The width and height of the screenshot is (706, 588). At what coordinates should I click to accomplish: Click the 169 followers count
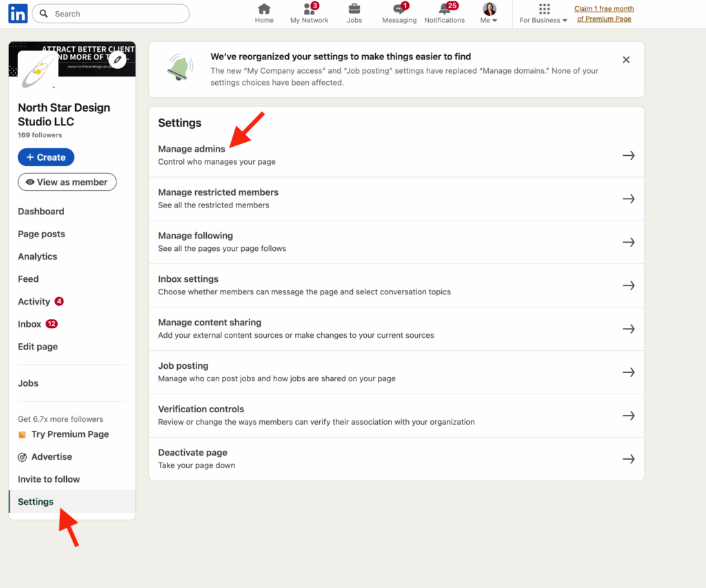click(x=40, y=135)
